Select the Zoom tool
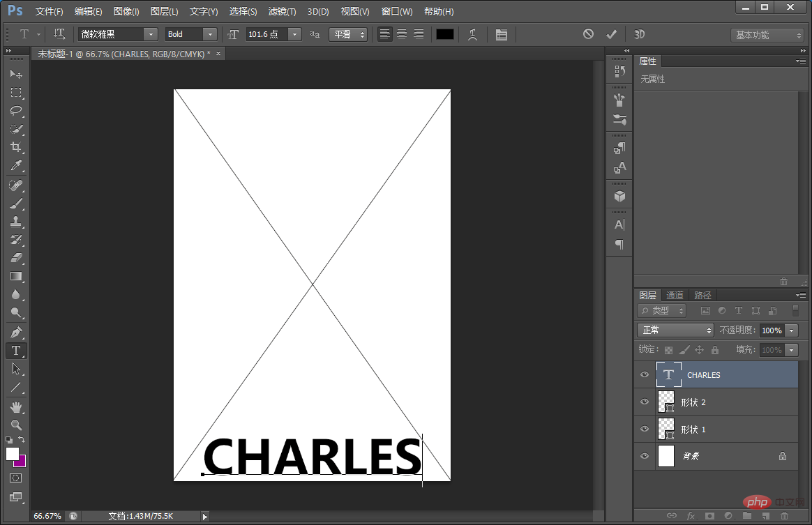812x525 pixels. 16,425
